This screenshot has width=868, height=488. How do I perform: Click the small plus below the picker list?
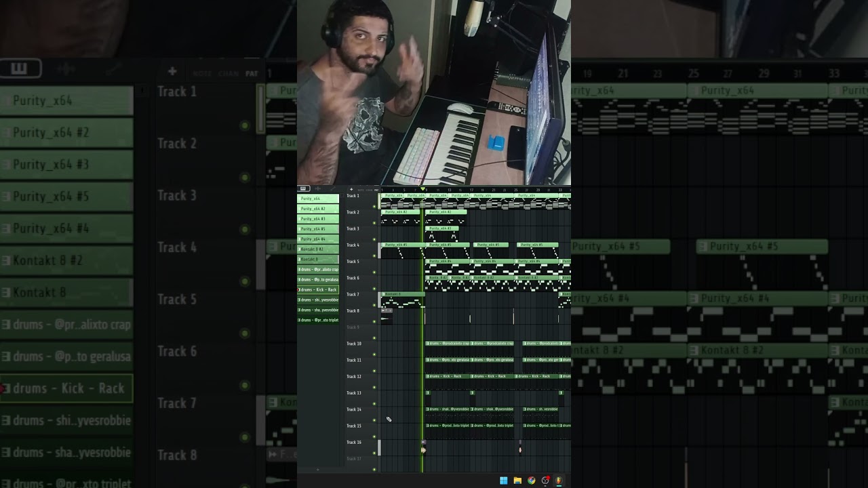[x=318, y=470]
